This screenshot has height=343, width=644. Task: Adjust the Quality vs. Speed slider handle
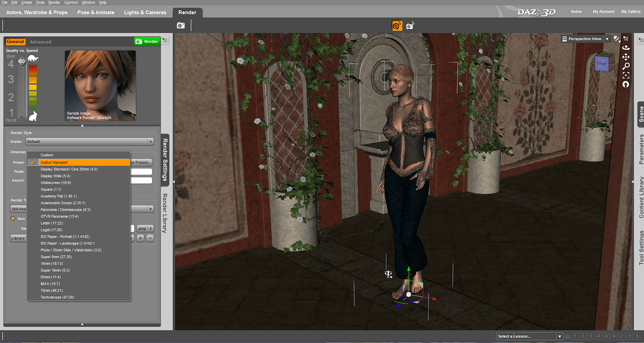[x=22, y=61]
